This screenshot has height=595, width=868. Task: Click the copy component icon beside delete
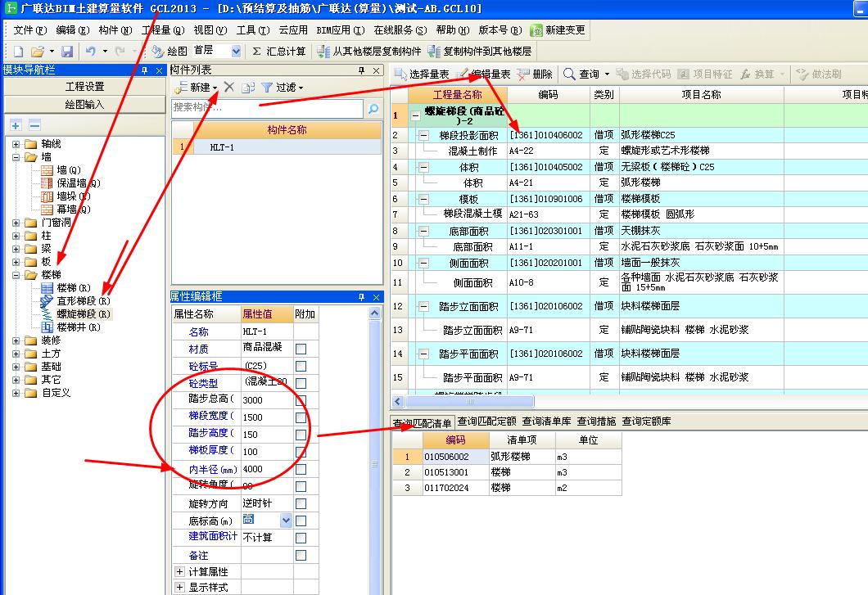click(x=248, y=87)
